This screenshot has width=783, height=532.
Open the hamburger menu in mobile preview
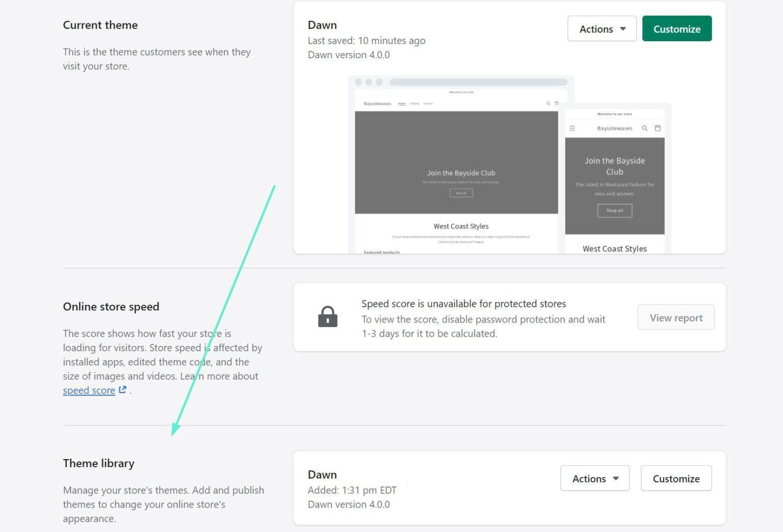pyautogui.click(x=572, y=128)
